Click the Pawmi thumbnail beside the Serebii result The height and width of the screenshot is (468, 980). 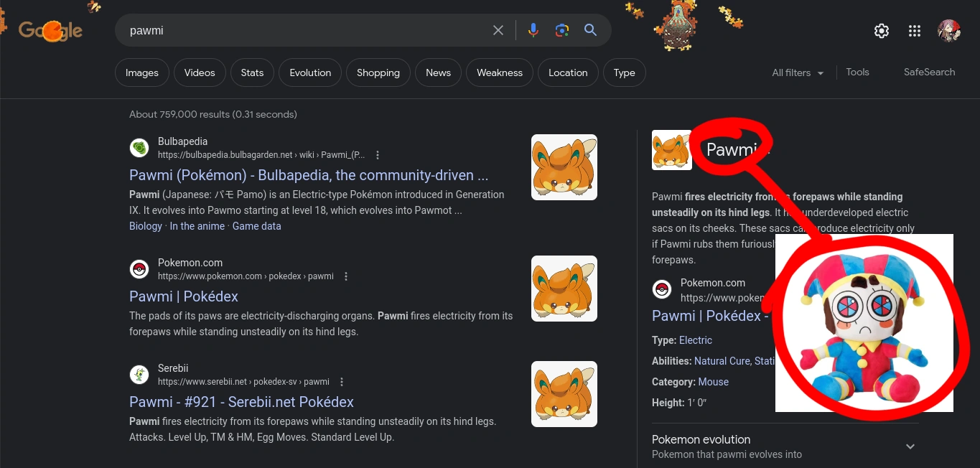(564, 393)
